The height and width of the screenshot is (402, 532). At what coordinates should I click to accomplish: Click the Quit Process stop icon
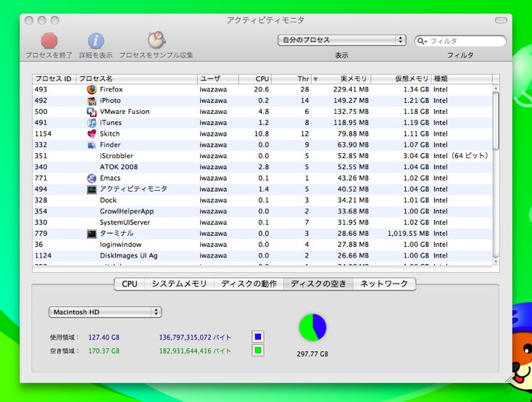coord(49,41)
